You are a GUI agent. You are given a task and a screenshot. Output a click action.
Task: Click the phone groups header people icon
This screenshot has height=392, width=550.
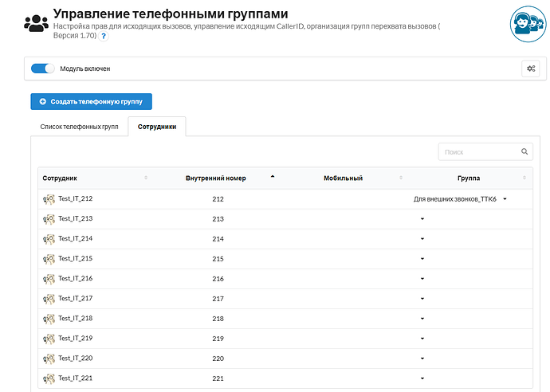coord(36,22)
